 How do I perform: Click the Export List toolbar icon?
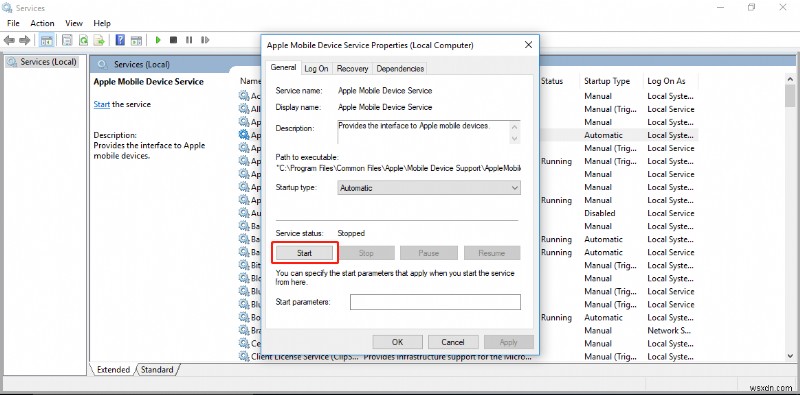point(99,40)
